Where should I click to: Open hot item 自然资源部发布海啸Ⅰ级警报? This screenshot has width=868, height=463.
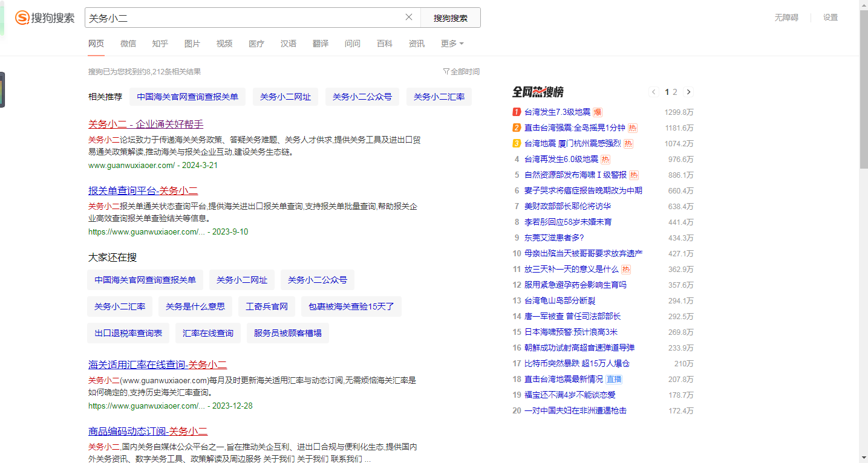pos(575,175)
